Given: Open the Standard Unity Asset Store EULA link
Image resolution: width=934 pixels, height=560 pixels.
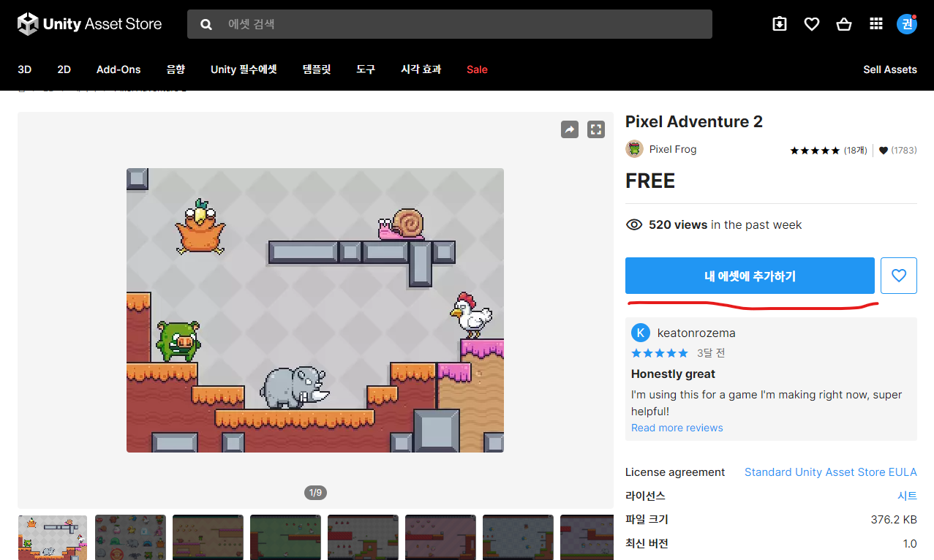Looking at the screenshot, I should (x=831, y=472).
